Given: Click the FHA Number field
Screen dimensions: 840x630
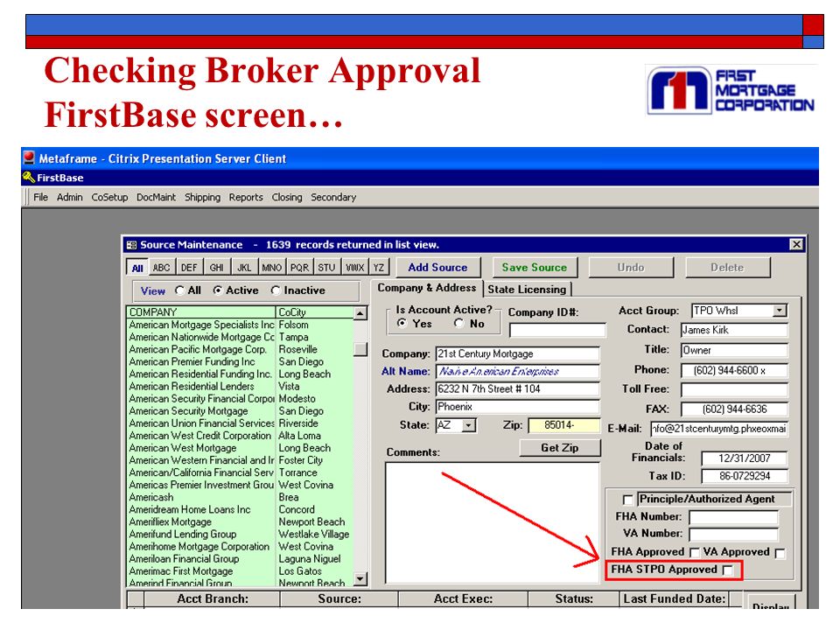Looking at the screenshot, I should (x=733, y=517).
